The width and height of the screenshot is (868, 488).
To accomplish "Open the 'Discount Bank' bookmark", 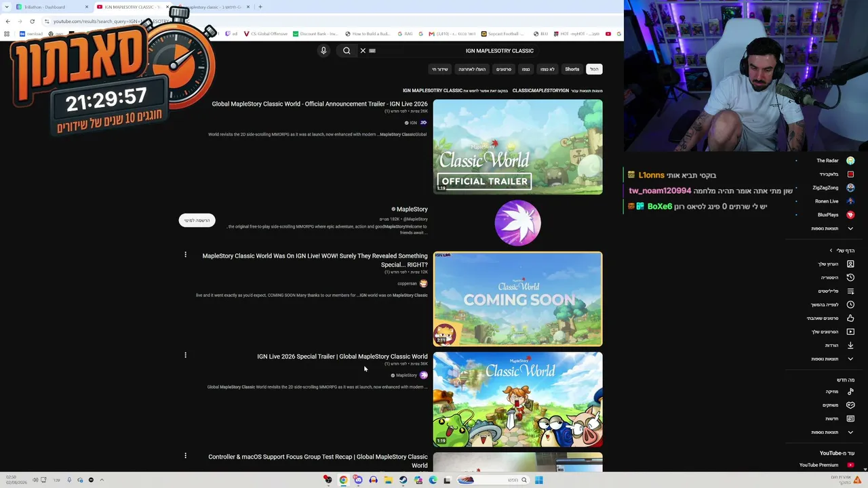I will tap(315, 34).
